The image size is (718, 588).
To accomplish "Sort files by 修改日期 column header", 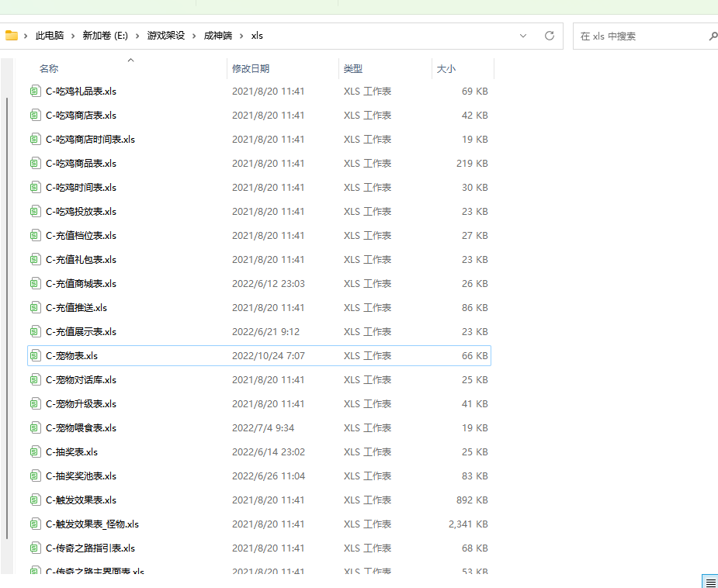I will coord(251,68).
